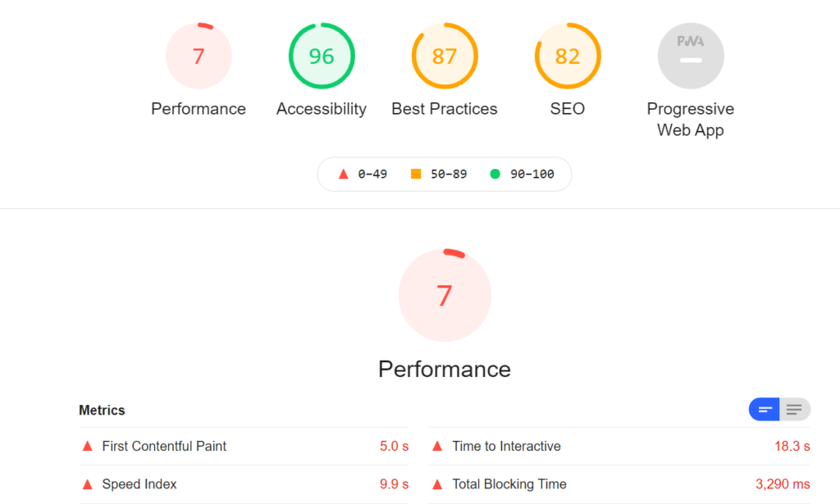The height and width of the screenshot is (504, 840).
Task: Open the Accessibility gauge scoring 96
Action: [322, 56]
